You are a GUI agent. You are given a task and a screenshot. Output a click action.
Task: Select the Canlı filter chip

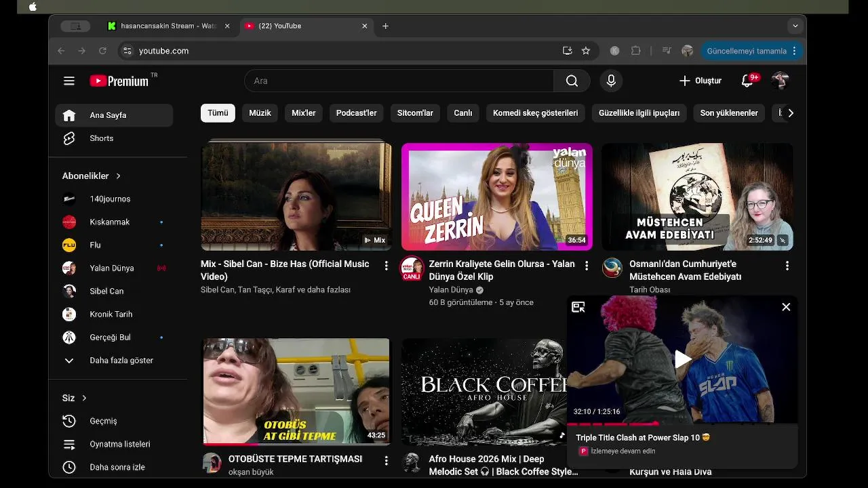click(463, 113)
